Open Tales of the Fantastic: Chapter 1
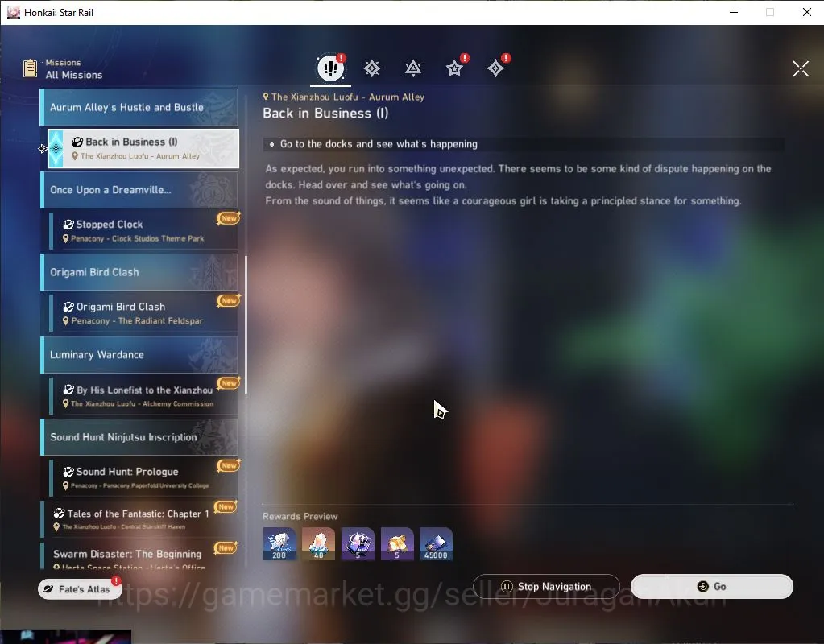The width and height of the screenshot is (824, 644). (139, 519)
